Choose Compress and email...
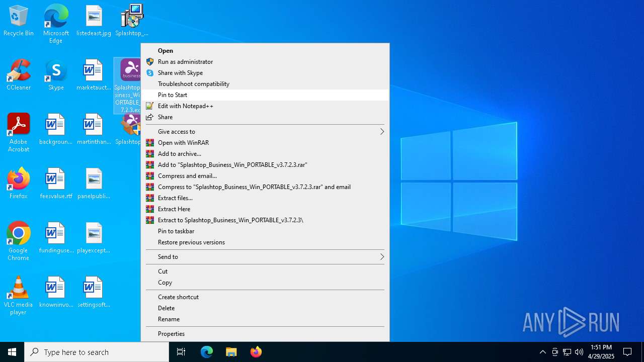Image resolution: width=644 pixels, height=362 pixels. (265, 176)
